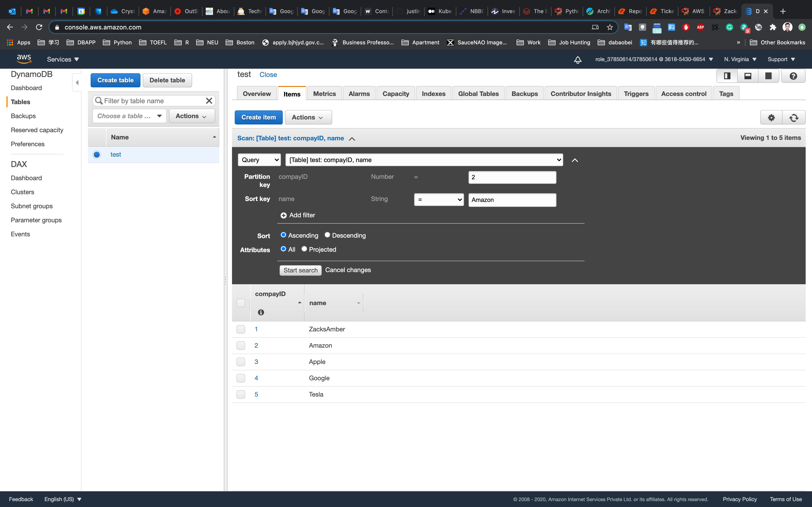Open the help question mark icon

point(793,76)
